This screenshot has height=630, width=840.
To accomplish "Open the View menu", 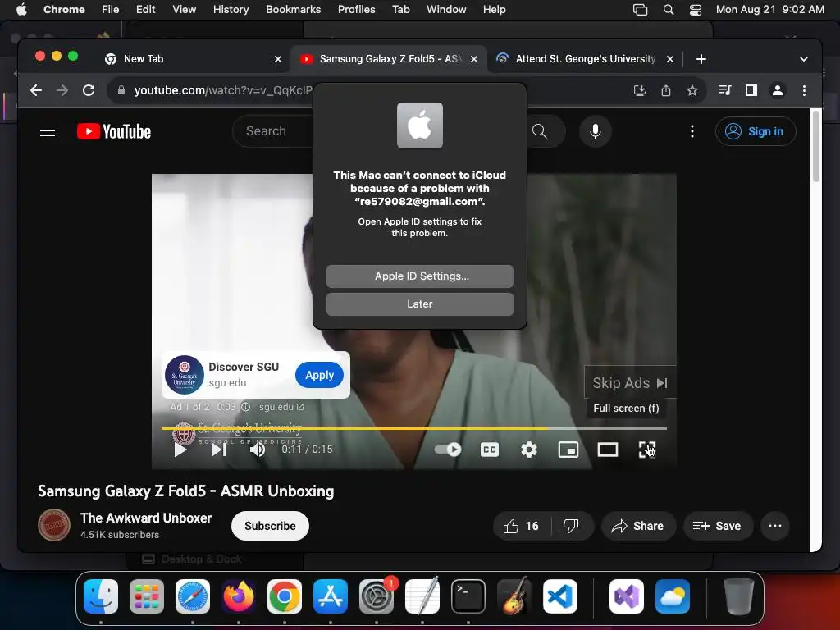I will 184,10.
